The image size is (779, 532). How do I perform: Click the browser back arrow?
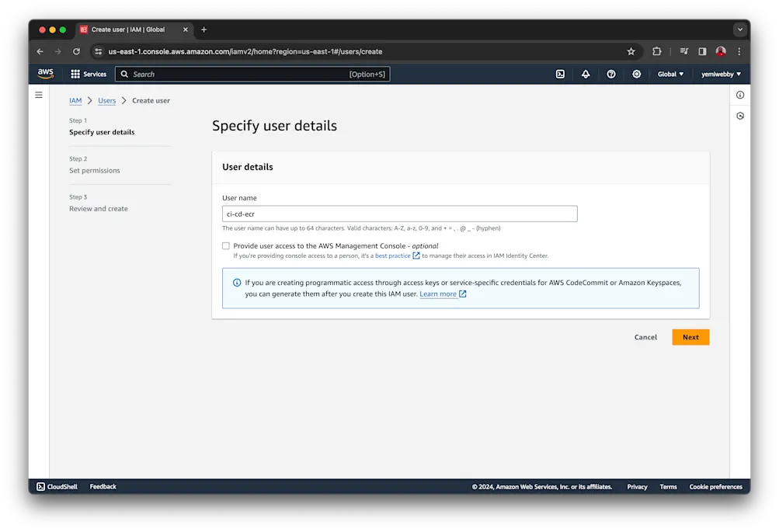pyautogui.click(x=40, y=52)
